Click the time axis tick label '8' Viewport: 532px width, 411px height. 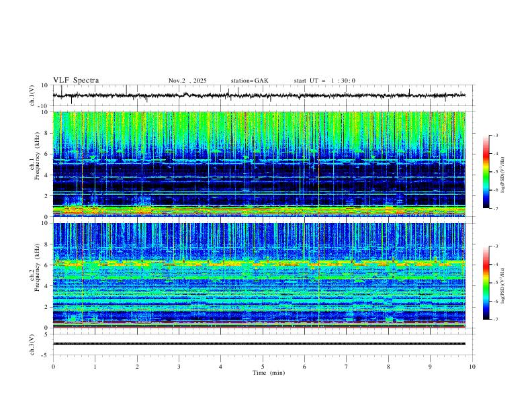(388, 367)
